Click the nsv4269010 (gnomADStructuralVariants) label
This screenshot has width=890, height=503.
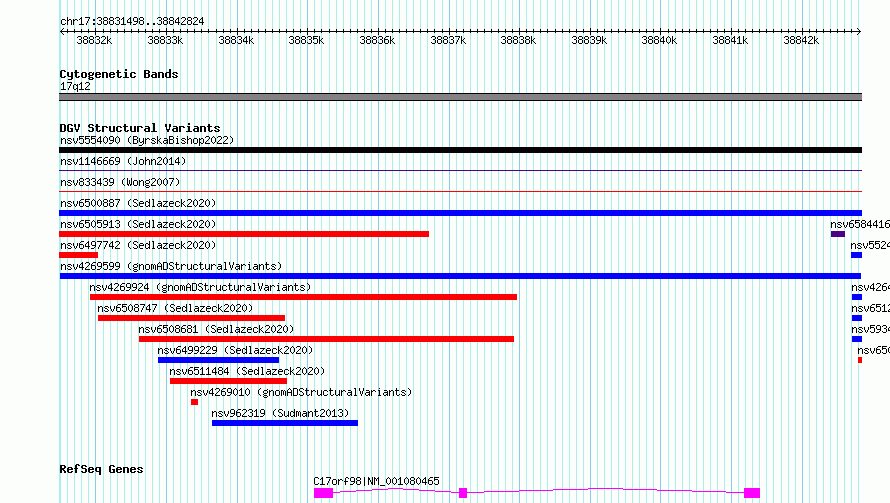coord(301,392)
